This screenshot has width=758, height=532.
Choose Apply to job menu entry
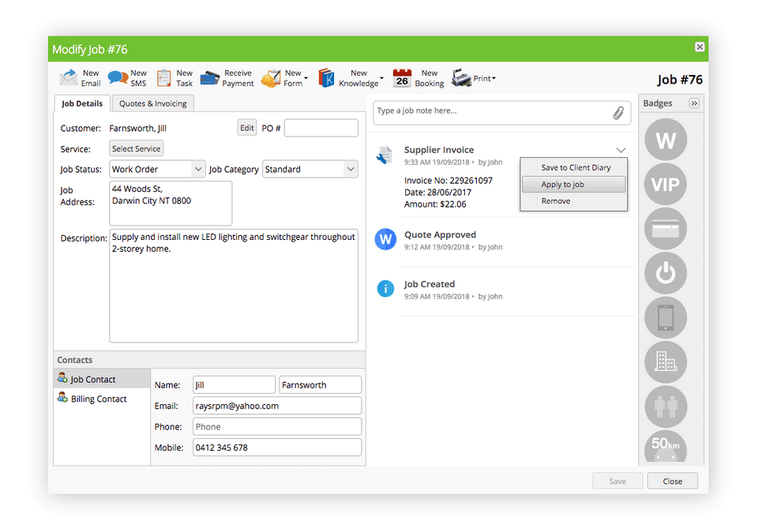tap(574, 184)
